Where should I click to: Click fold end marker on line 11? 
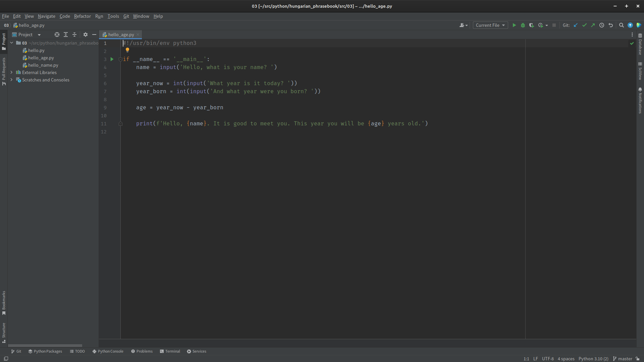tap(120, 124)
